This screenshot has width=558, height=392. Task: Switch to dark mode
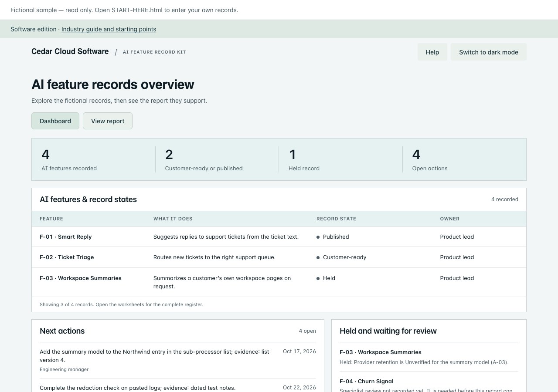[x=488, y=52]
